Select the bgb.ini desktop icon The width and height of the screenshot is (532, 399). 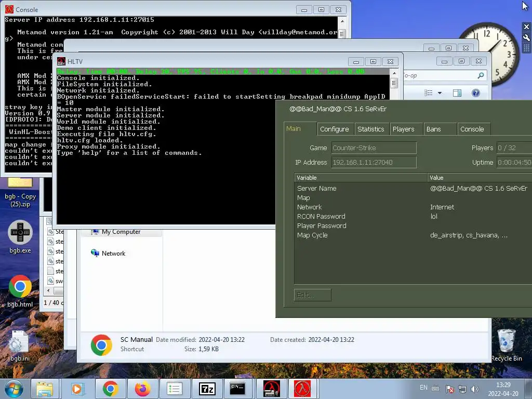(x=20, y=345)
